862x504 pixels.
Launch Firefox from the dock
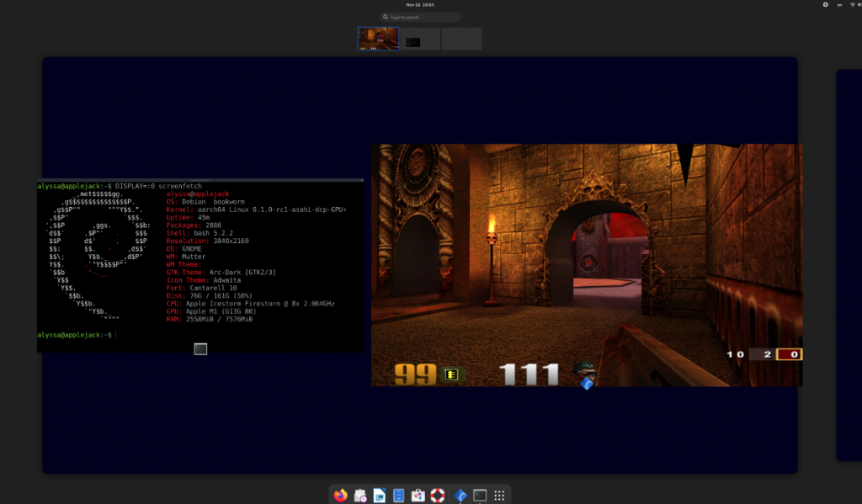click(x=340, y=496)
